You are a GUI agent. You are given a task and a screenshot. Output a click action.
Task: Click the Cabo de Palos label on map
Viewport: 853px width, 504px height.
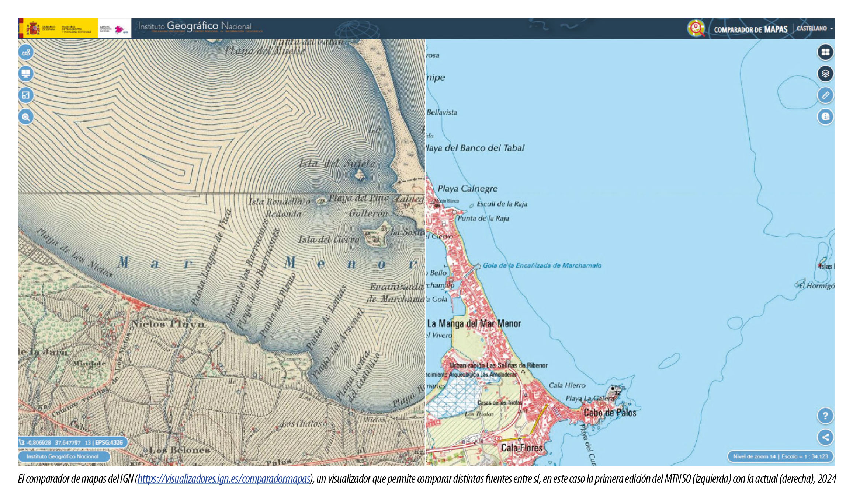pyautogui.click(x=610, y=413)
